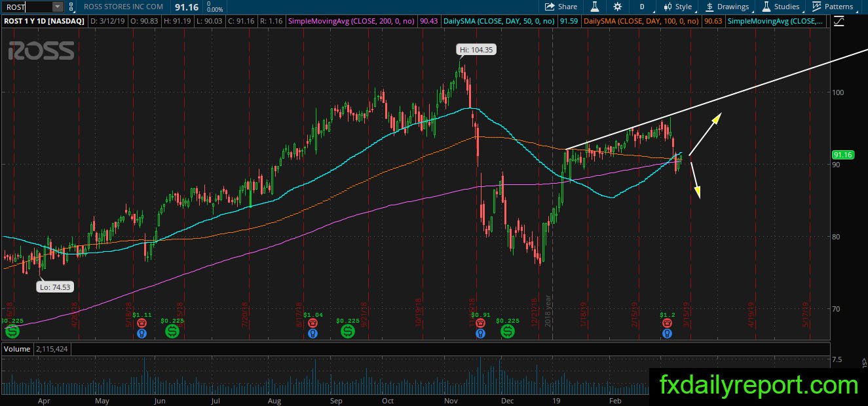868x406 pixels.
Task: Open the Style menu
Action: click(x=677, y=7)
